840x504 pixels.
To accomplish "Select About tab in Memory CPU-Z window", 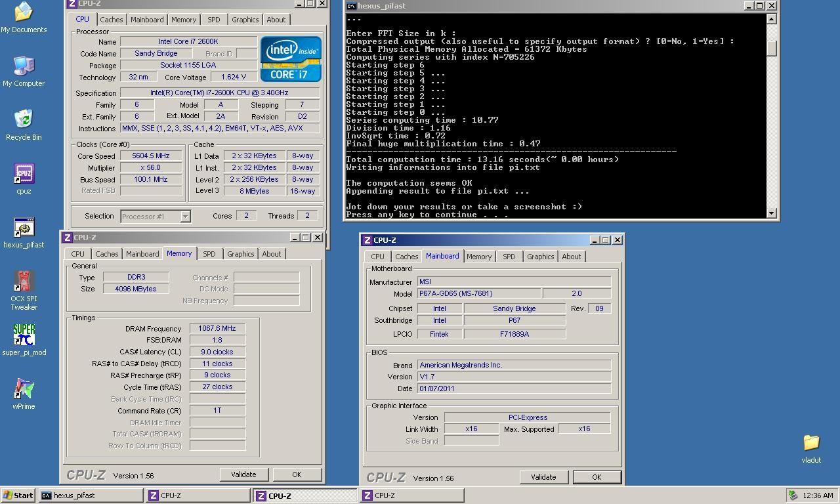I will pyautogui.click(x=271, y=254).
